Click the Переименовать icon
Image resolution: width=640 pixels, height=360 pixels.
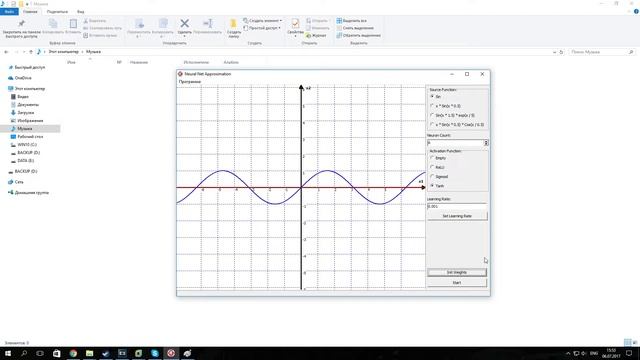pos(208,23)
